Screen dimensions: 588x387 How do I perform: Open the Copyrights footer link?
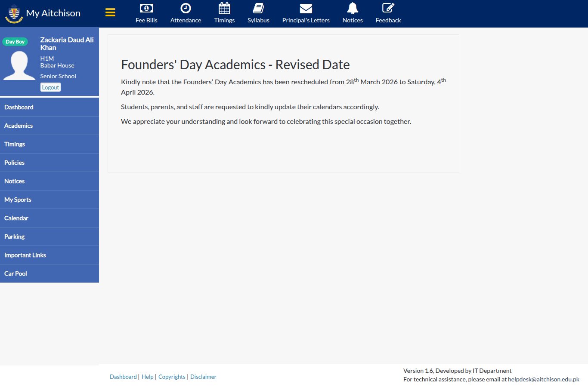(172, 377)
